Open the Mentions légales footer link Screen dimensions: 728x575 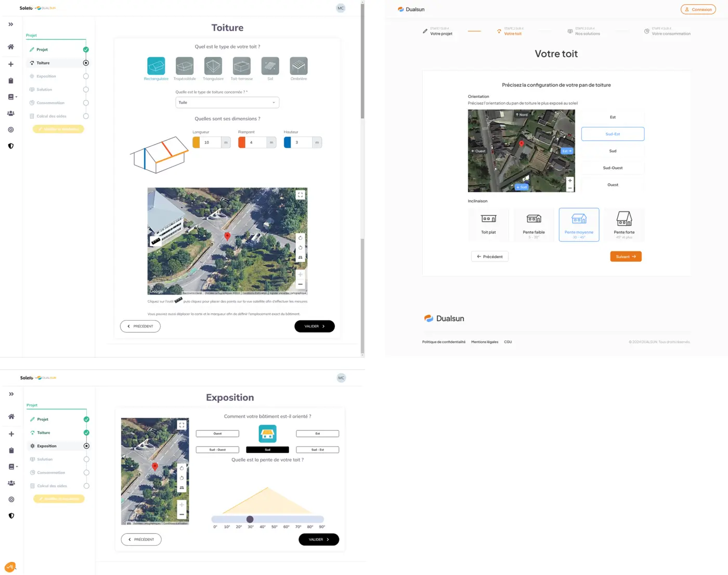point(485,342)
